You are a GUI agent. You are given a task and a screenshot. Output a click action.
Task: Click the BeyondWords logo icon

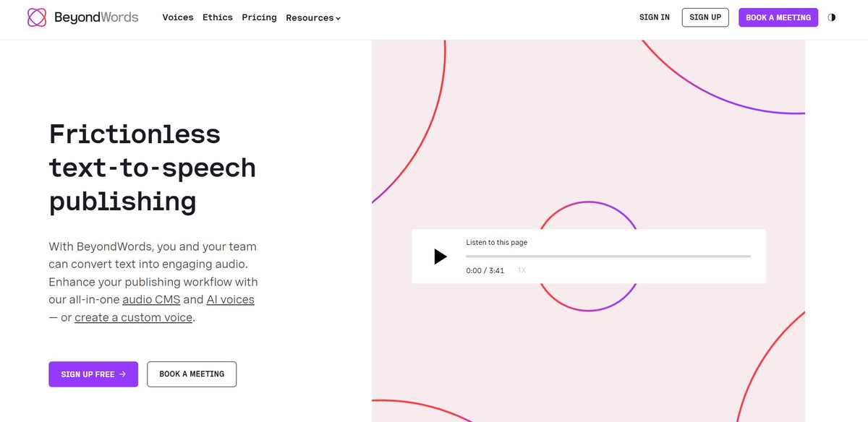coord(37,17)
